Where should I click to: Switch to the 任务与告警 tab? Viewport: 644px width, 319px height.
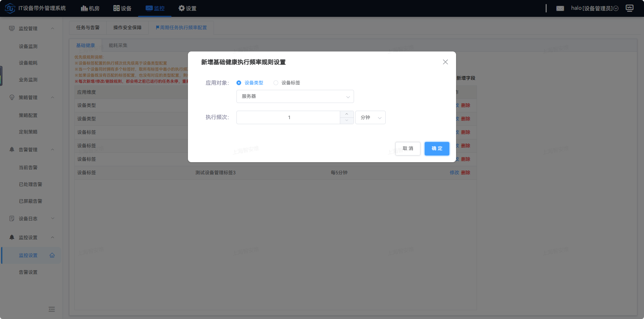(88, 28)
